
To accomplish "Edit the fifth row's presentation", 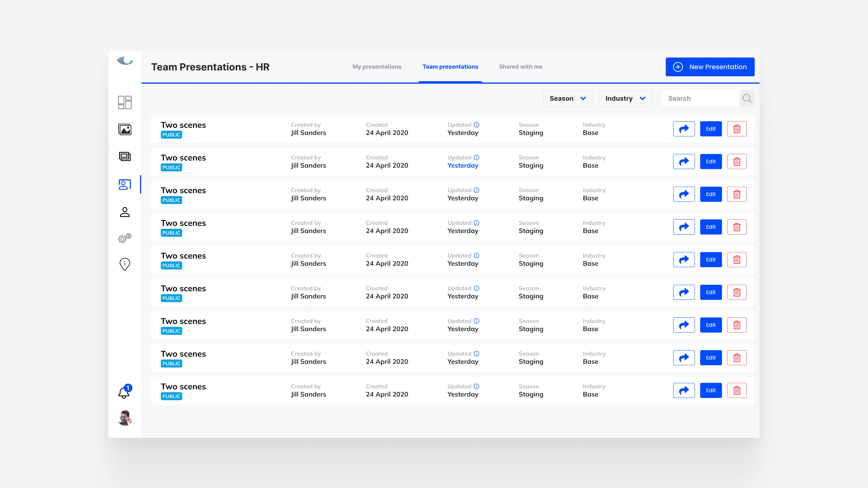I will [711, 259].
